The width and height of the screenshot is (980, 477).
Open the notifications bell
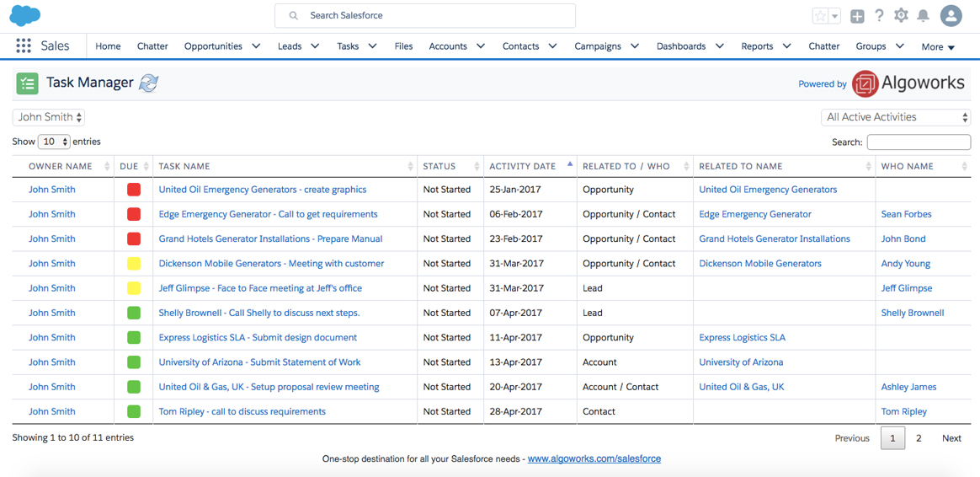tap(923, 16)
